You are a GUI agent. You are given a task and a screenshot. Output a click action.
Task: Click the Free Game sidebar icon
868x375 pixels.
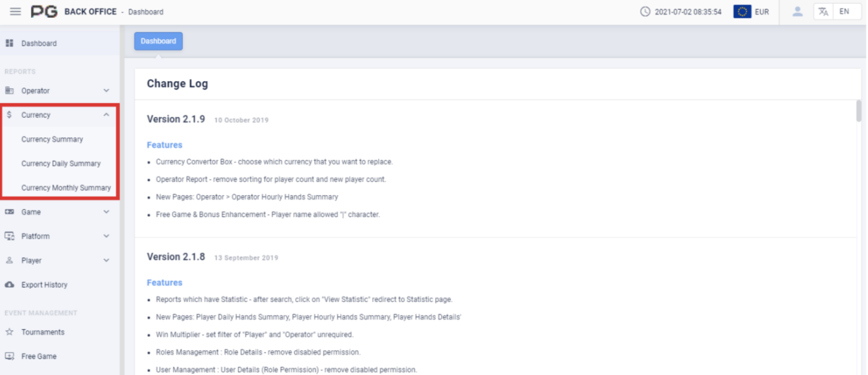tap(10, 356)
